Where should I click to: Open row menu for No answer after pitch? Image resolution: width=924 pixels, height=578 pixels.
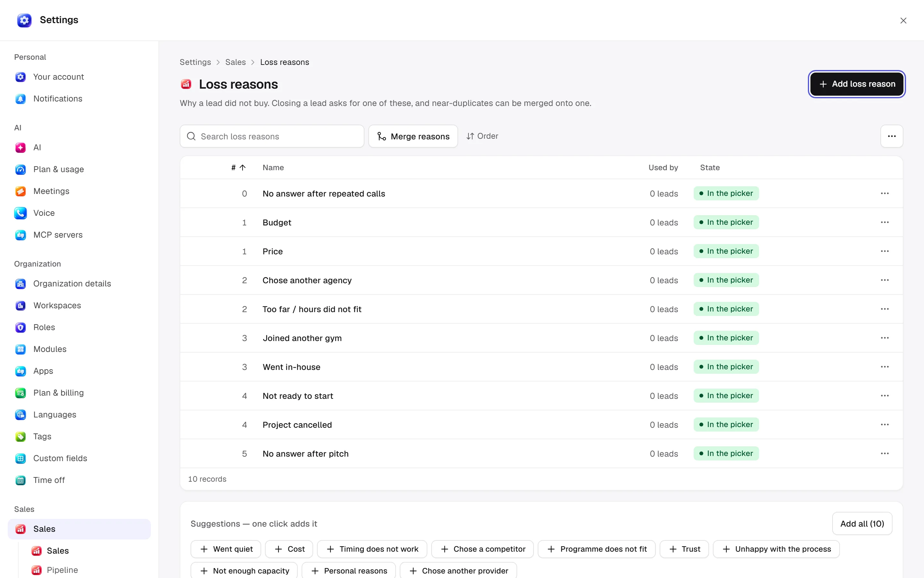point(885,453)
